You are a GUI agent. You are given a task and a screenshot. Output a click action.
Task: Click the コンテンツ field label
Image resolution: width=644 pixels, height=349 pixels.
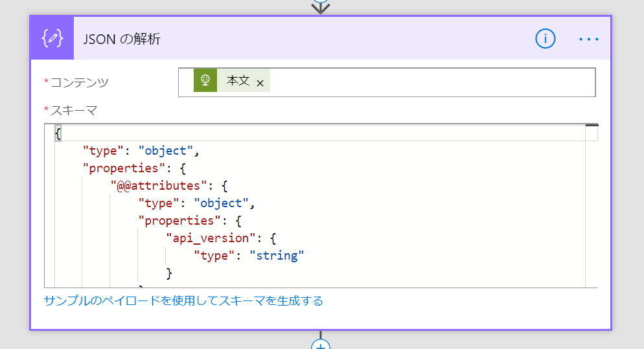click(x=79, y=82)
